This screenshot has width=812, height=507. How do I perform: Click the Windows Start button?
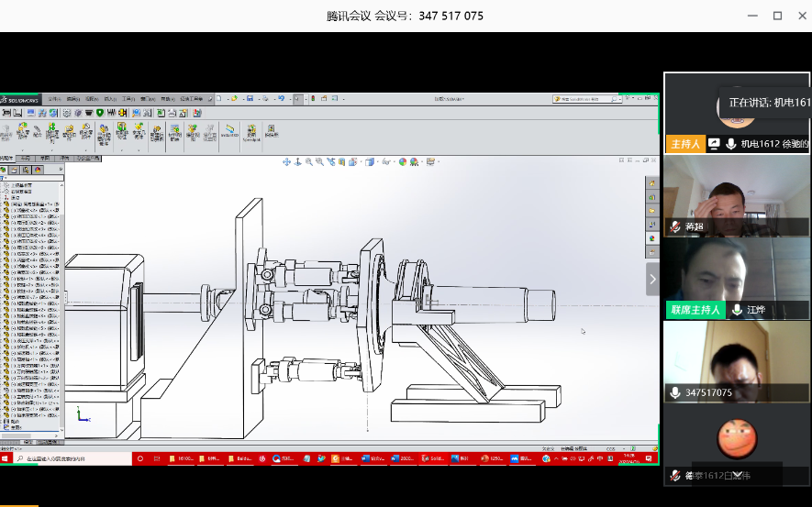pos(6,458)
